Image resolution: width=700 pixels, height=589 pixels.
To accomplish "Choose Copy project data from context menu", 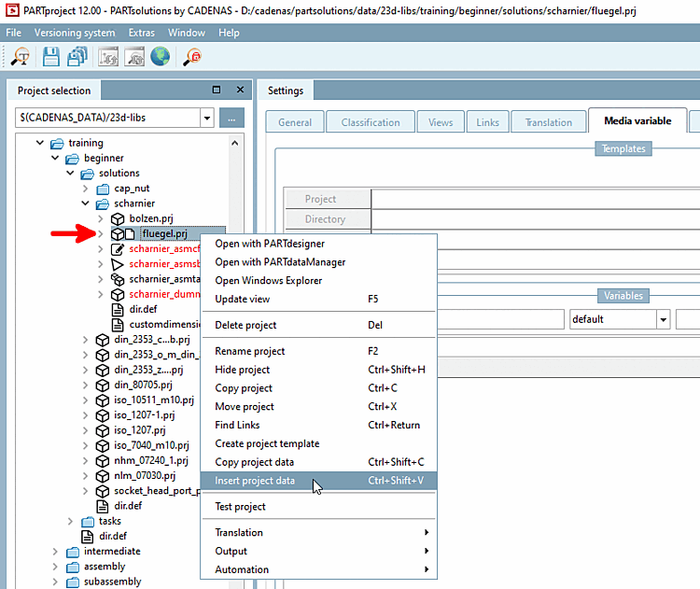I will 319,462.
